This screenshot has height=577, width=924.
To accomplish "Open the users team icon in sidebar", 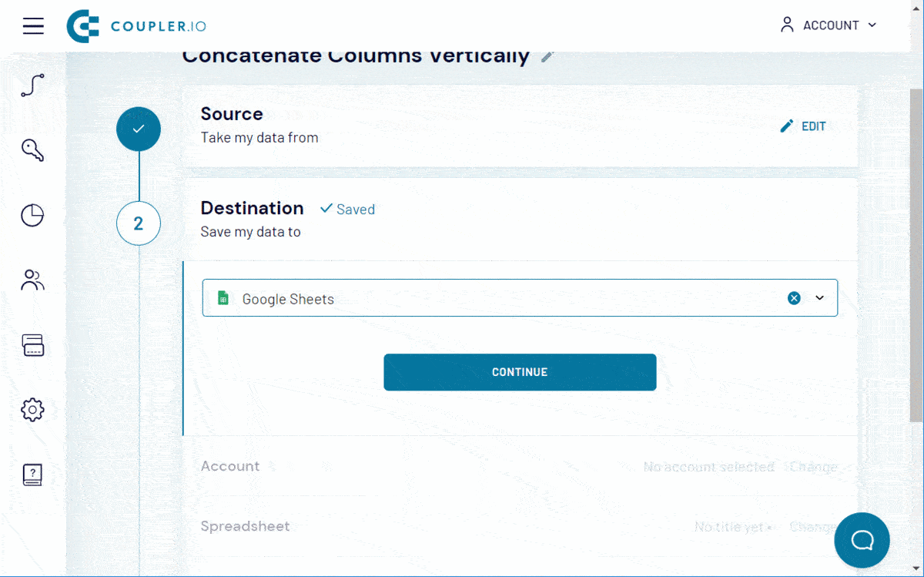I will pyautogui.click(x=32, y=280).
